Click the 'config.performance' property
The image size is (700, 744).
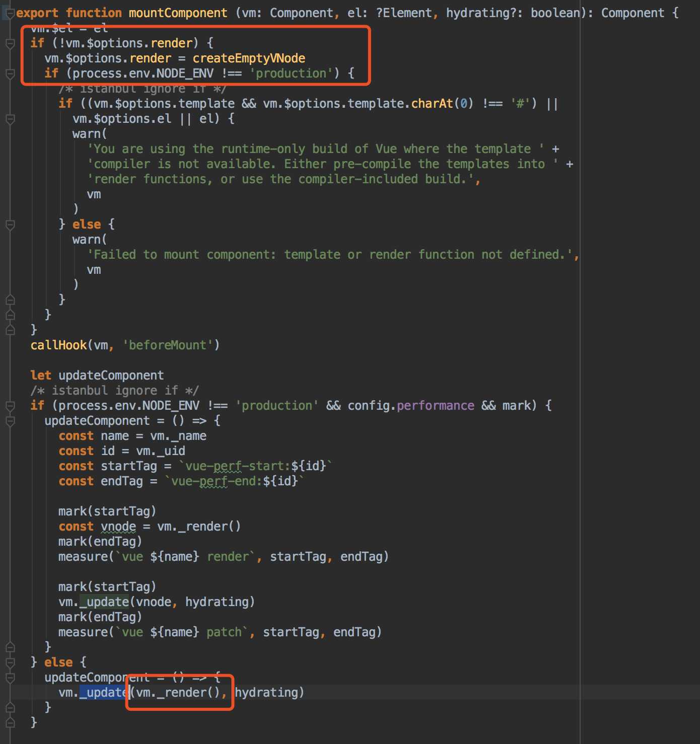click(411, 406)
